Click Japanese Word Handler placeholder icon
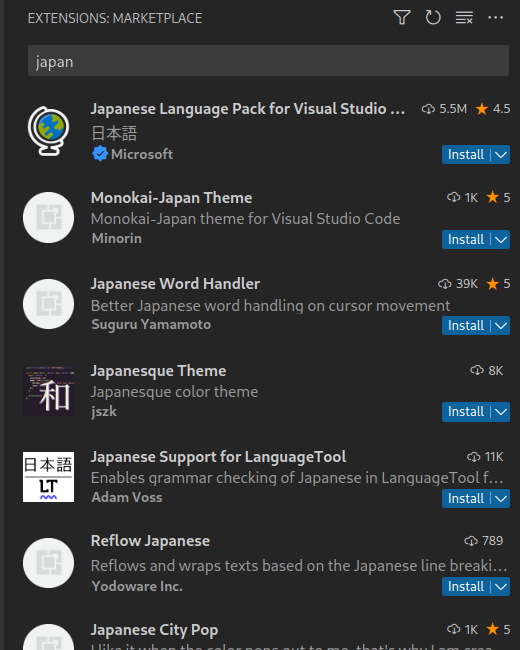The height and width of the screenshot is (650, 520). [49, 304]
